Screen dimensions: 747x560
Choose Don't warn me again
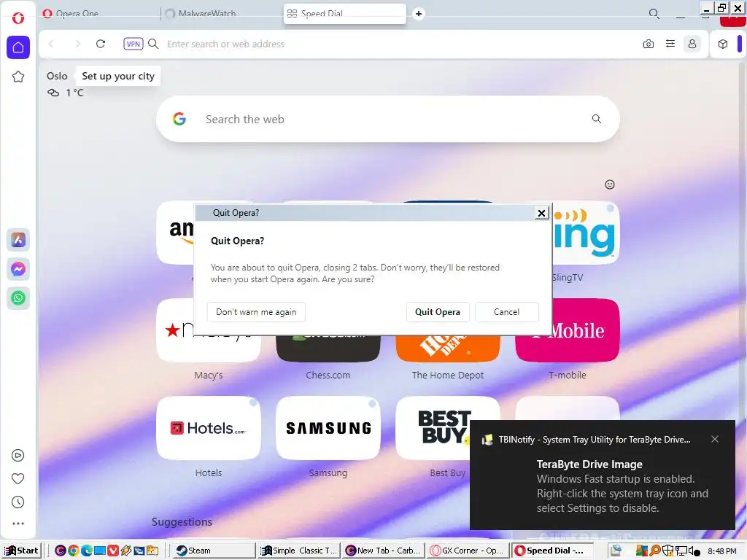256,312
